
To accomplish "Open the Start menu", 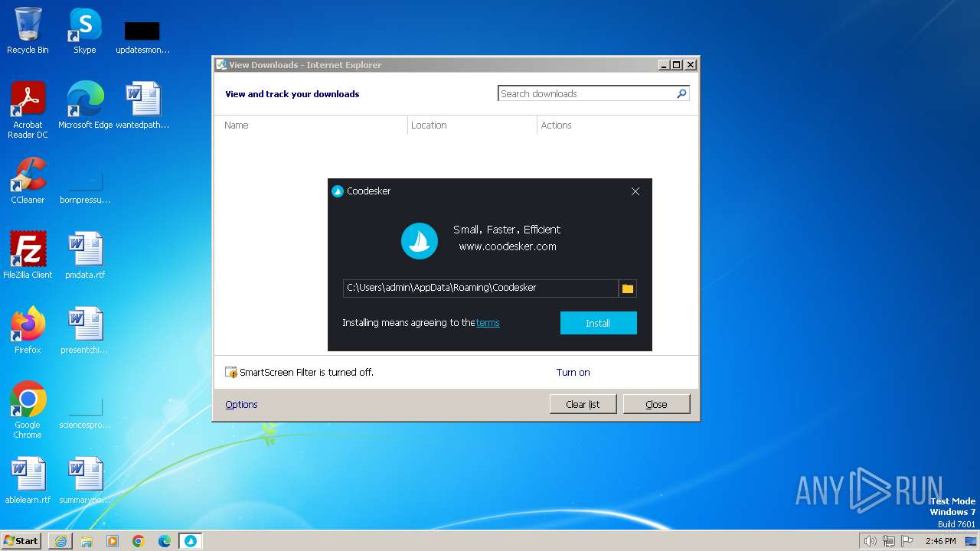I will tap(21, 540).
